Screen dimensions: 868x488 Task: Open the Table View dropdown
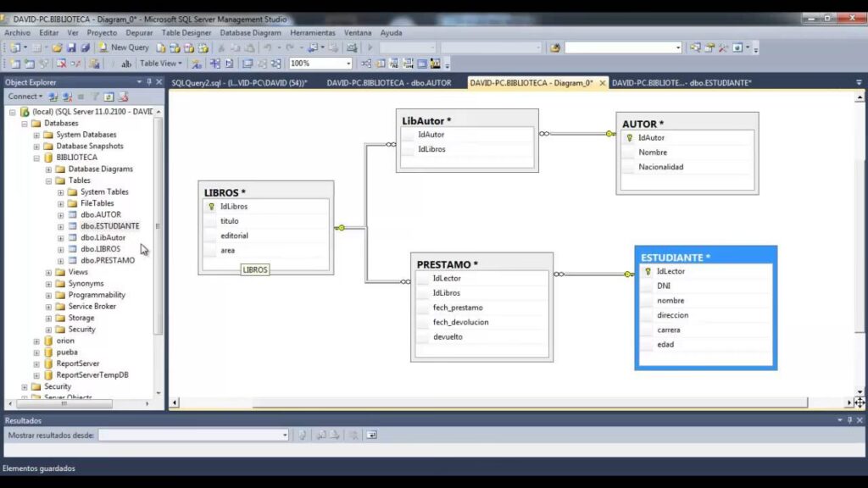[x=161, y=64]
